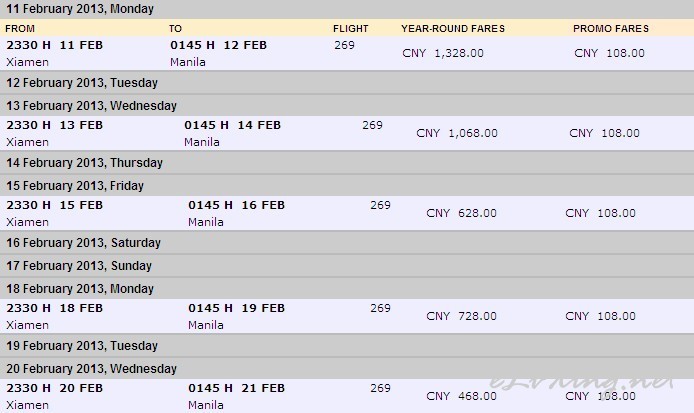Select year-round fare CNY 728.00
694x413 pixels.
[461, 317]
